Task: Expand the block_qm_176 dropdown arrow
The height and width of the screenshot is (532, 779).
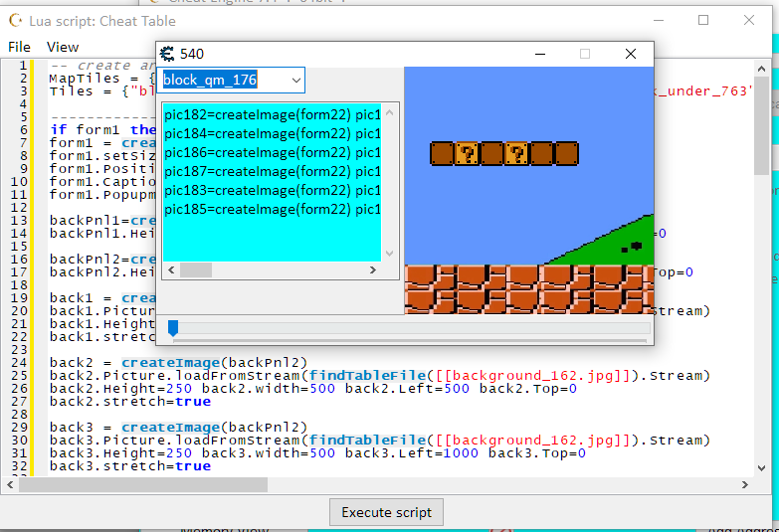Action: [295, 81]
